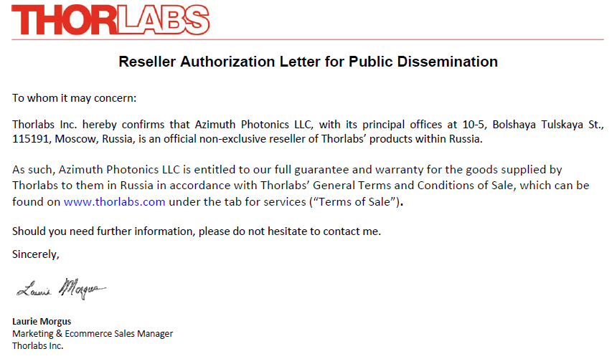Click "Thorlabs Inc." below the job title
Viewport: 612px width, 364px height.
38,345
